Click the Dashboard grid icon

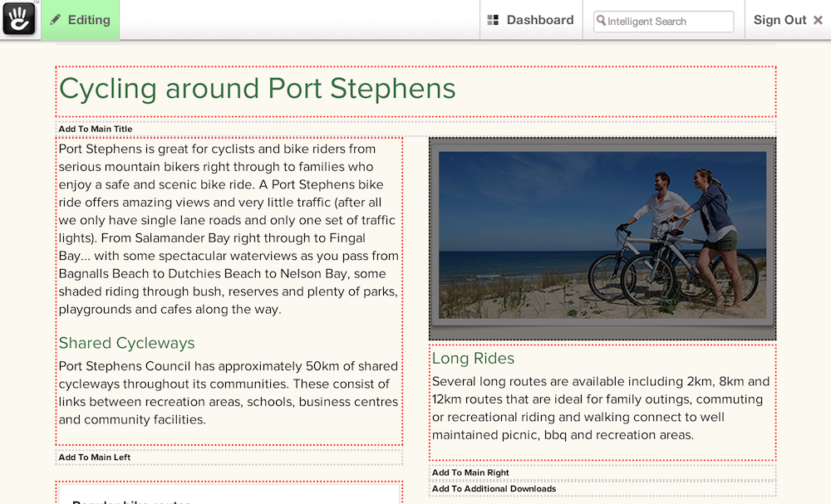(493, 20)
